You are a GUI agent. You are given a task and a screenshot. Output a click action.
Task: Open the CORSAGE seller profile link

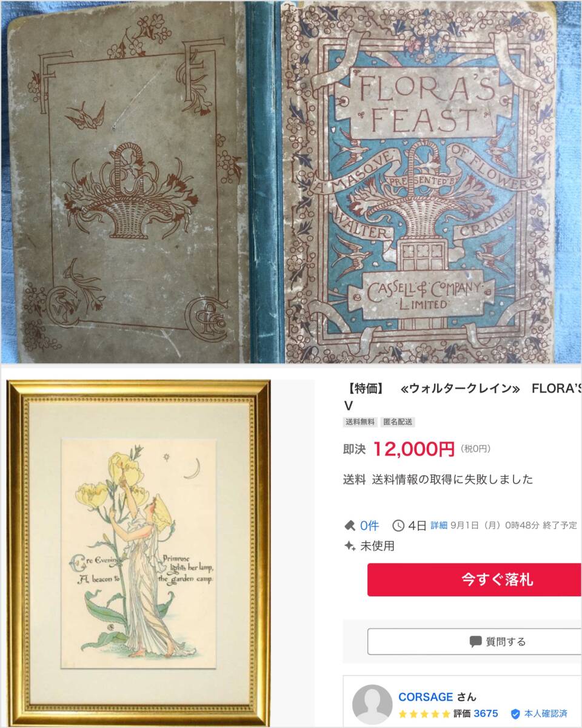(x=426, y=697)
